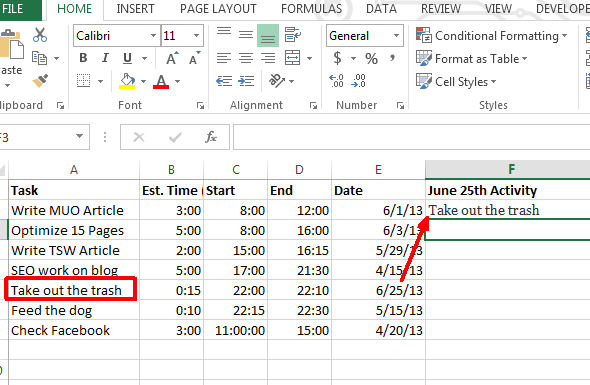Open Cell Styles menu

pyautogui.click(x=456, y=82)
